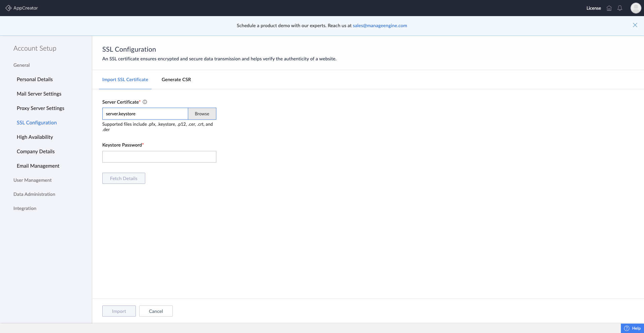644x333 pixels.
Task: Open the home icon in top bar
Action: point(609,8)
